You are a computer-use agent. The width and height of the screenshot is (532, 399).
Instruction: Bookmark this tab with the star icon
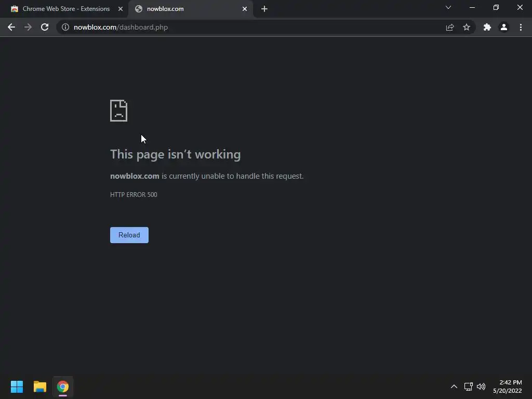(x=467, y=27)
